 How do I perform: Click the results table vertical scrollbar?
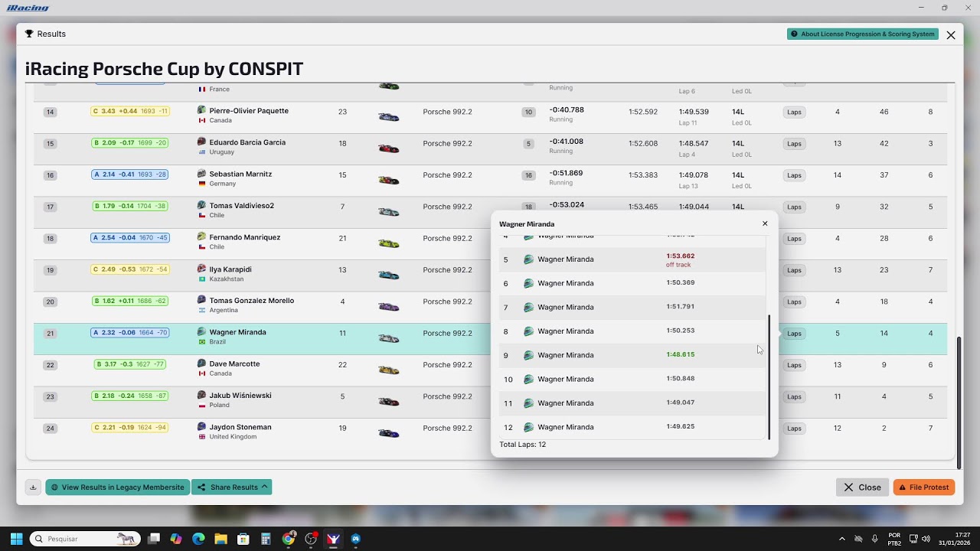point(958,402)
